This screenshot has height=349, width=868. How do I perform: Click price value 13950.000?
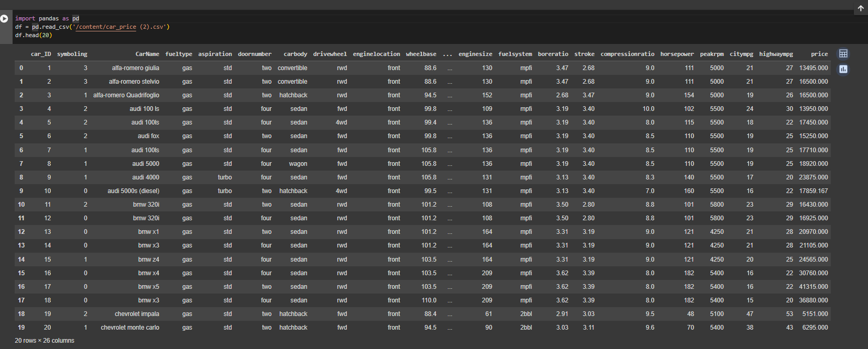coord(814,109)
